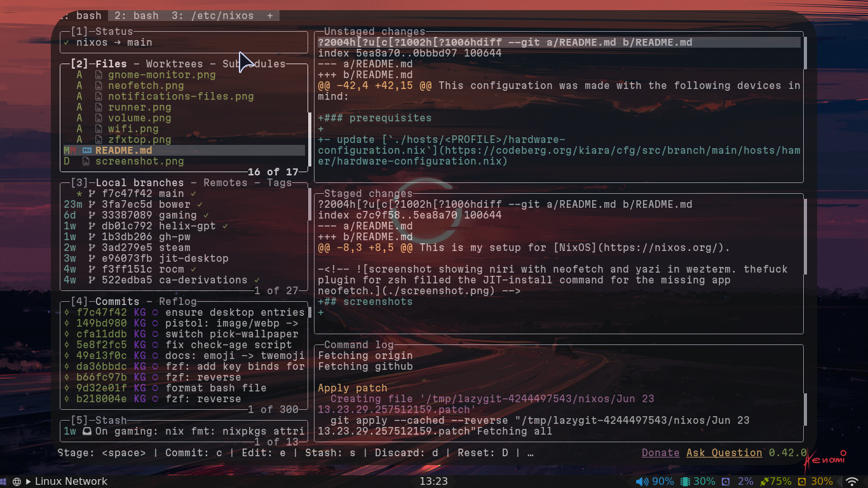Click the branch icon beside the steam branch
This screenshot has height=488, width=868.
92,248
